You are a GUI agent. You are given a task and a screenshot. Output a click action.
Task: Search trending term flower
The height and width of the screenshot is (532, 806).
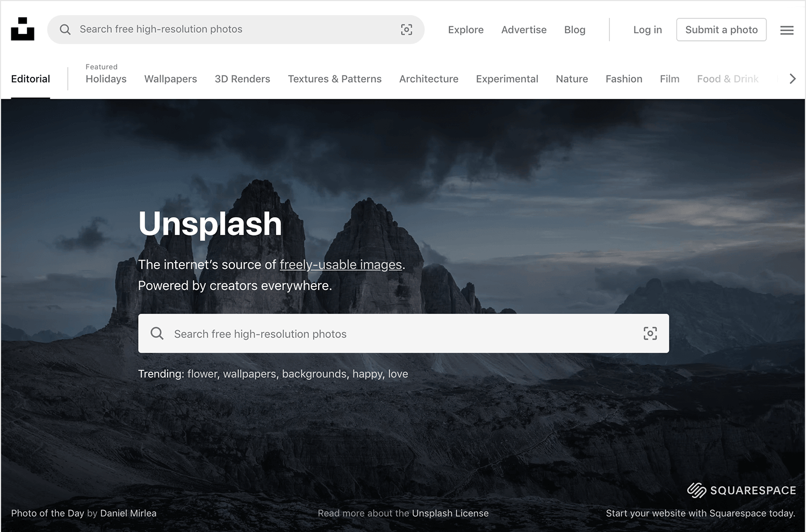[202, 373]
